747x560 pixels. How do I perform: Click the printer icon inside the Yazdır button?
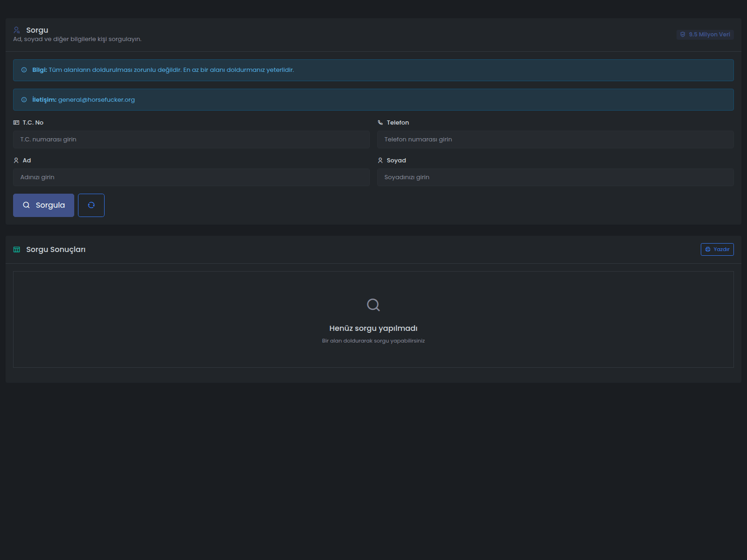pyautogui.click(x=708, y=249)
